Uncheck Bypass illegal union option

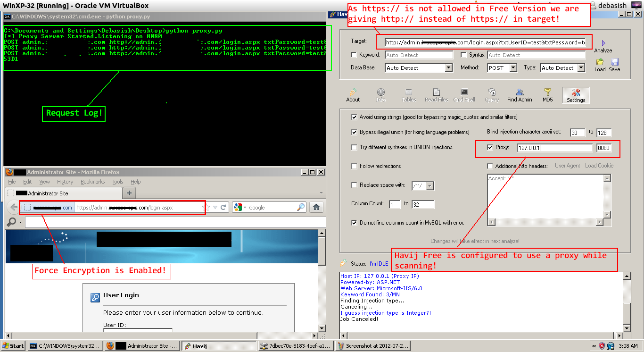pos(354,132)
